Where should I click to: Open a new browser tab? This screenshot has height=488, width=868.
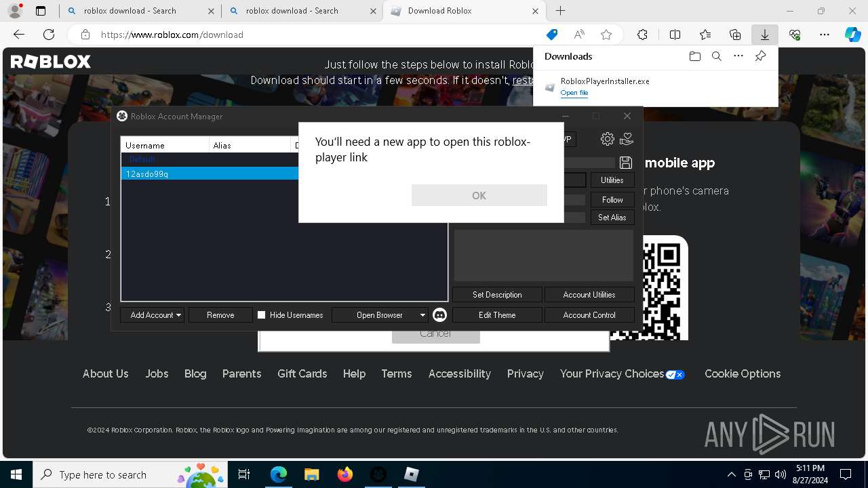click(x=560, y=11)
